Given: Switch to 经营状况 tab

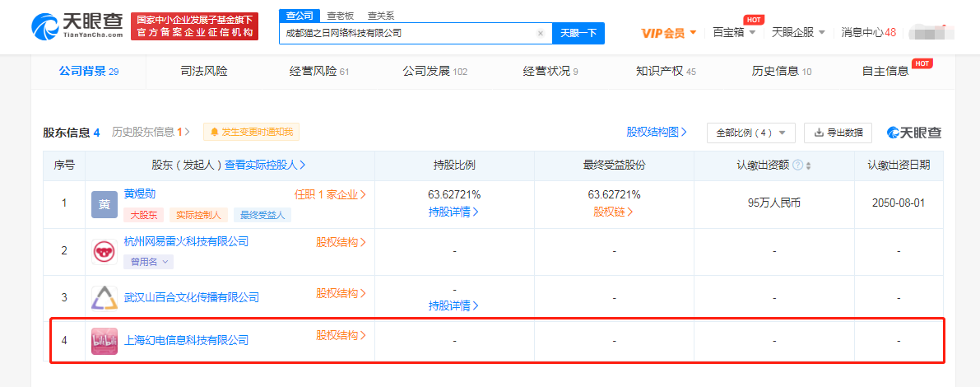Looking at the screenshot, I should [550, 72].
